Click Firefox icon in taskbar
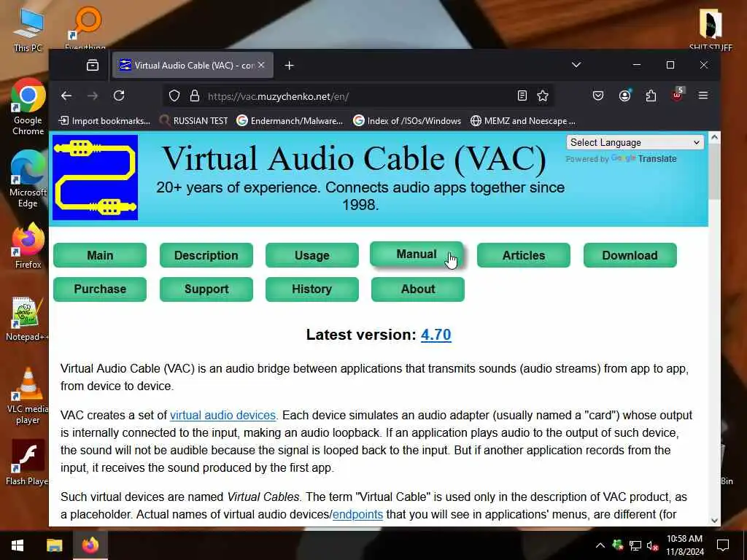The height and width of the screenshot is (560, 747). pos(90,545)
